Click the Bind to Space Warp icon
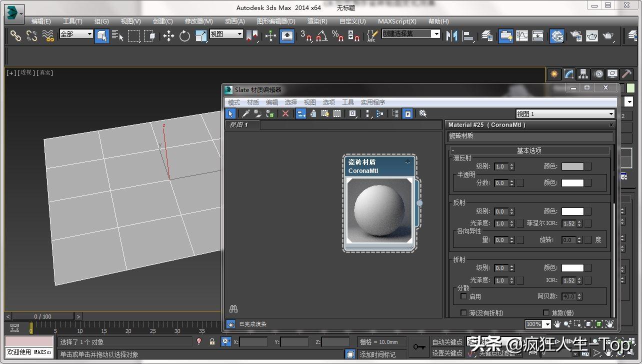The height and width of the screenshot is (364, 642). point(47,36)
